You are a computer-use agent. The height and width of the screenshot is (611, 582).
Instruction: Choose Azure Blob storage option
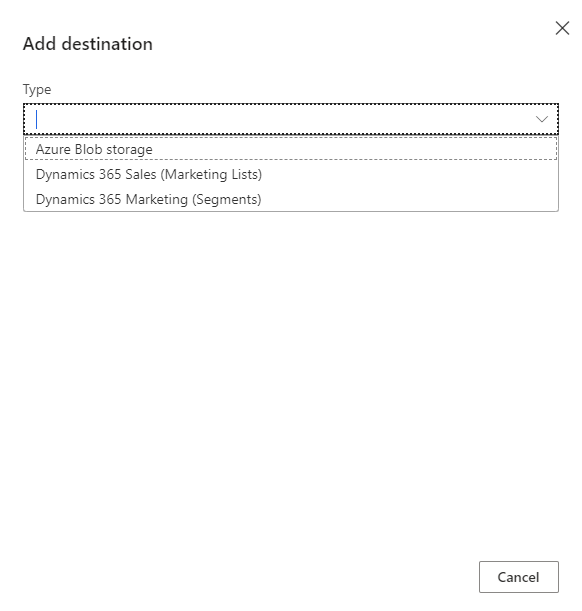291,149
